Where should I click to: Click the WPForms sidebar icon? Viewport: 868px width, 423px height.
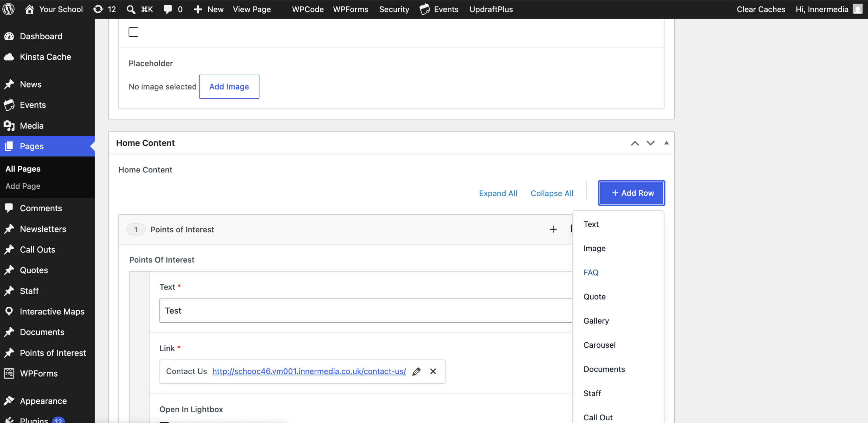9,373
